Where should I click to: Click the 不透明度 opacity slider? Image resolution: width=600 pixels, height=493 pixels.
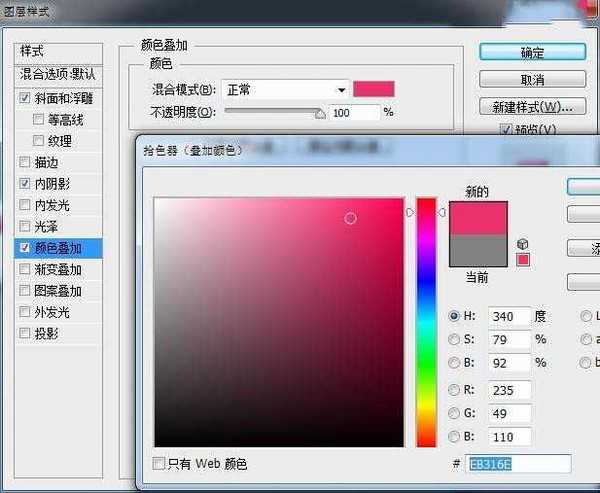(x=265, y=114)
